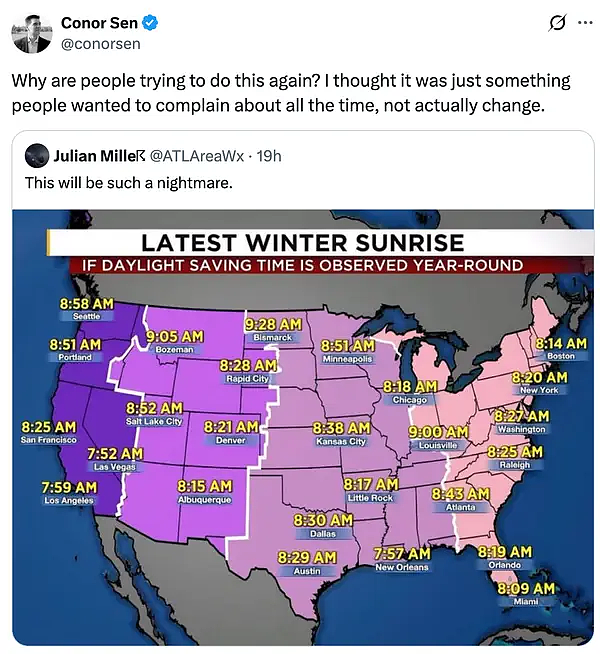Click the Los Angeles 7:59 AM label
The width and height of the screenshot is (600, 654).
coord(69,493)
